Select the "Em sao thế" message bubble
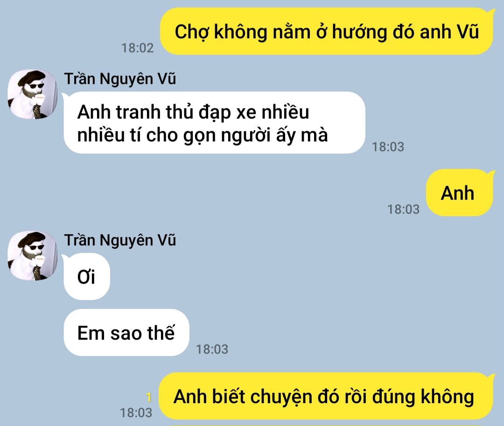Image resolution: width=504 pixels, height=426 pixels. pos(126,333)
